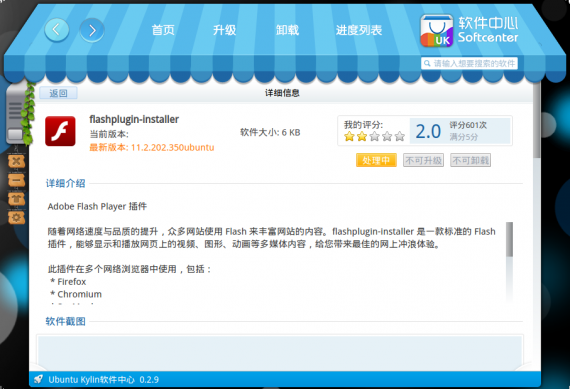Rate the app four stars
Viewport: 570px width, 389px height.
click(x=387, y=137)
